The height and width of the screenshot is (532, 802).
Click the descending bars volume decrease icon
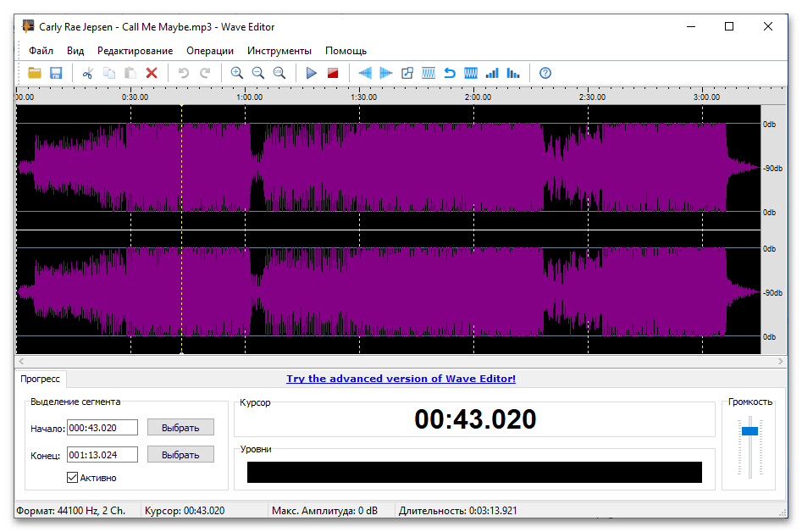click(513, 73)
